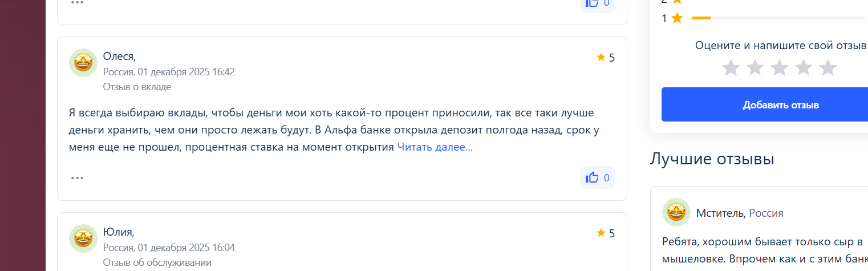Open three-dot menu on top partial review
Image resolution: width=868 pixels, height=271 pixels.
[x=77, y=2]
